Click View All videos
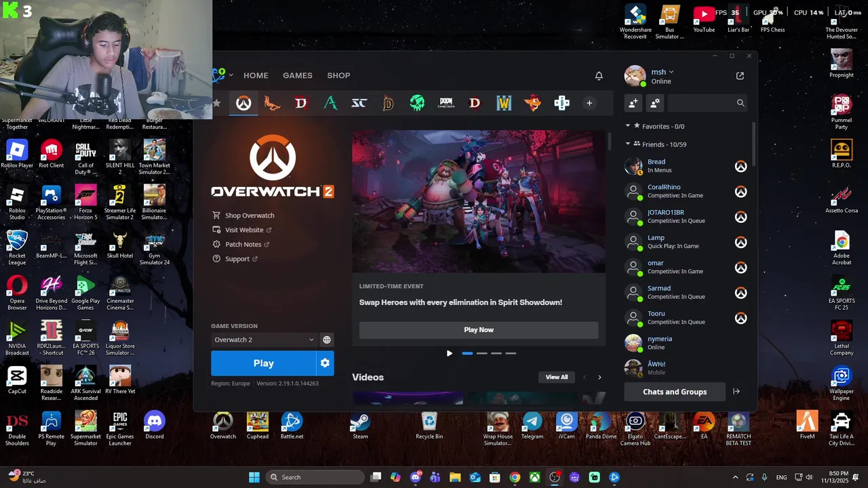This screenshot has height=488, width=868. tap(557, 378)
